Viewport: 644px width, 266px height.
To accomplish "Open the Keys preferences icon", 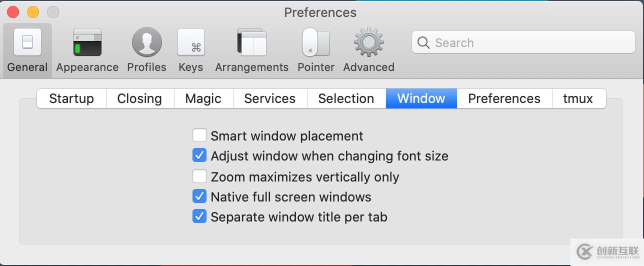I will coord(191,42).
